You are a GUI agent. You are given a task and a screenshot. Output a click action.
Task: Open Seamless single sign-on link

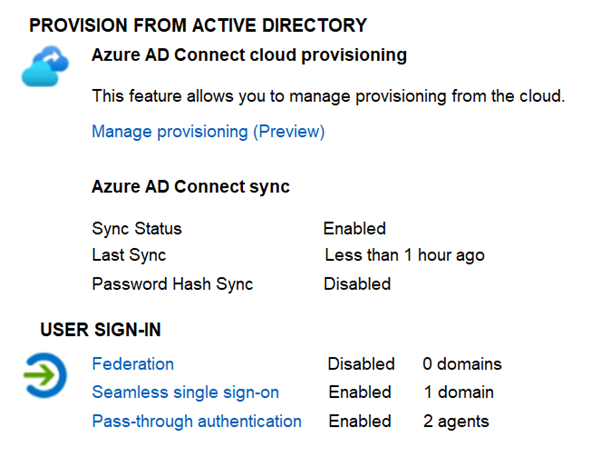click(186, 392)
